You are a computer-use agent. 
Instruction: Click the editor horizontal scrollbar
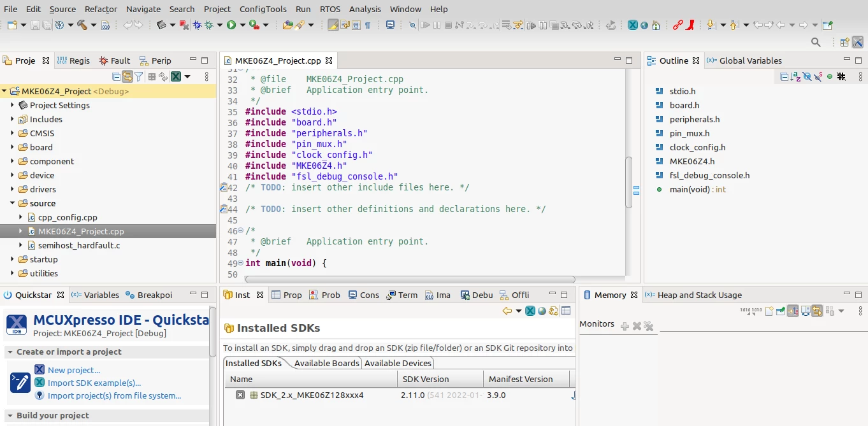tap(410, 279)
